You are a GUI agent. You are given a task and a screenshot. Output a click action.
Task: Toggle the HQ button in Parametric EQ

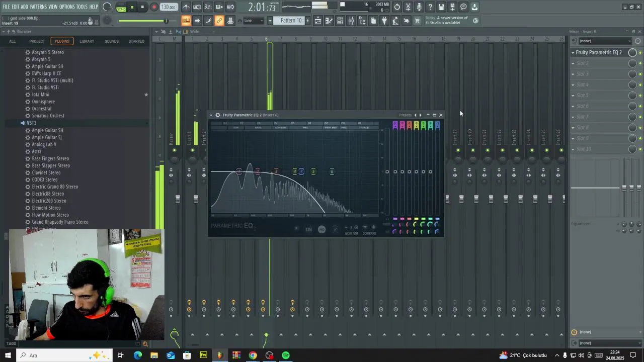[321, 229]
